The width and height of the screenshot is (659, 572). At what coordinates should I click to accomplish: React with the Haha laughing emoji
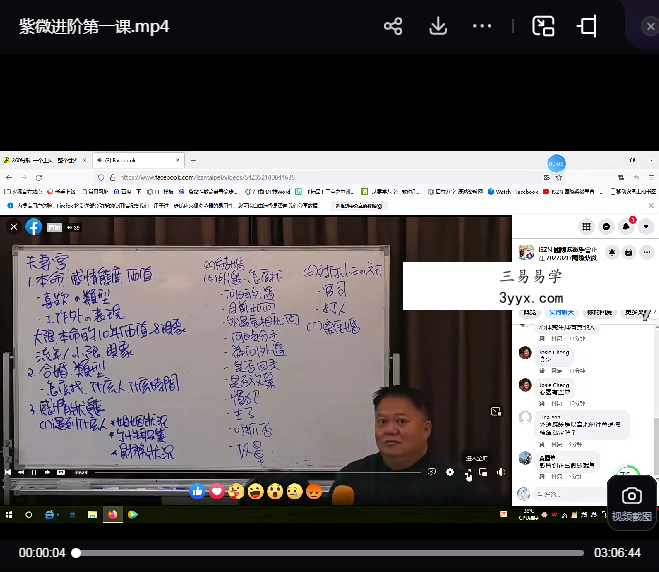tap(256, 491)
